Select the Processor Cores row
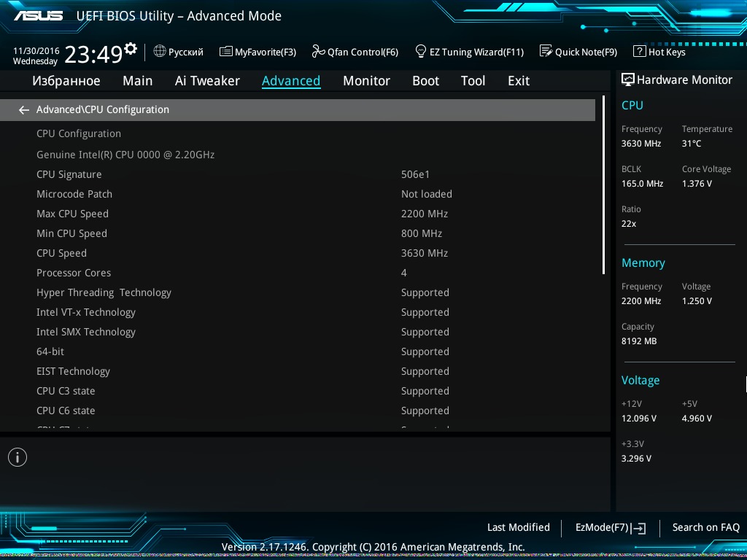 [x=298, y=273]
